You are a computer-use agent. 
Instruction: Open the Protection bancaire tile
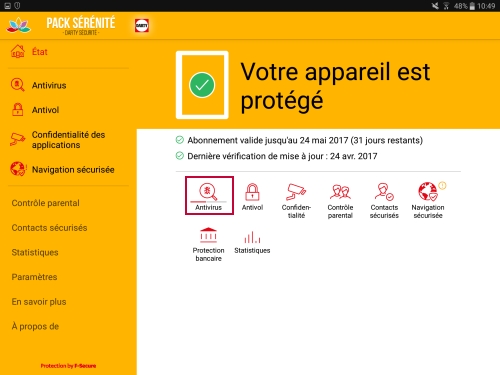[x=208, y=244]
